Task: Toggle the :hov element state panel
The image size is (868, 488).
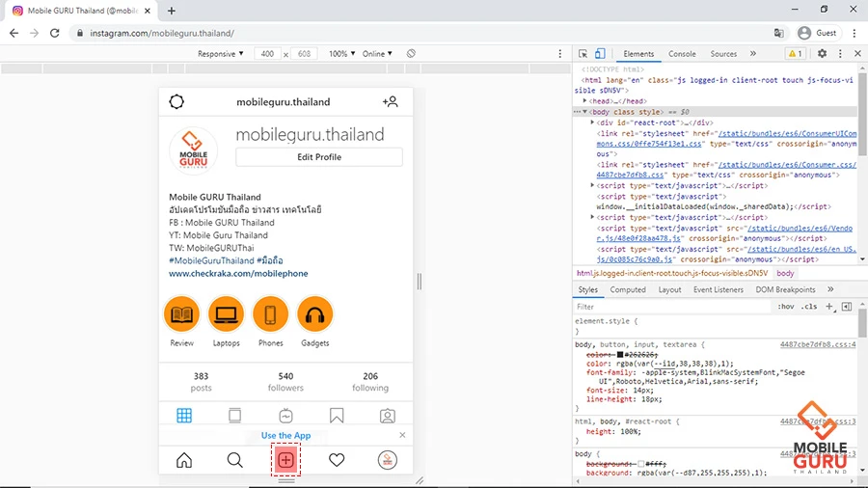Action: (x=786, y=307)
